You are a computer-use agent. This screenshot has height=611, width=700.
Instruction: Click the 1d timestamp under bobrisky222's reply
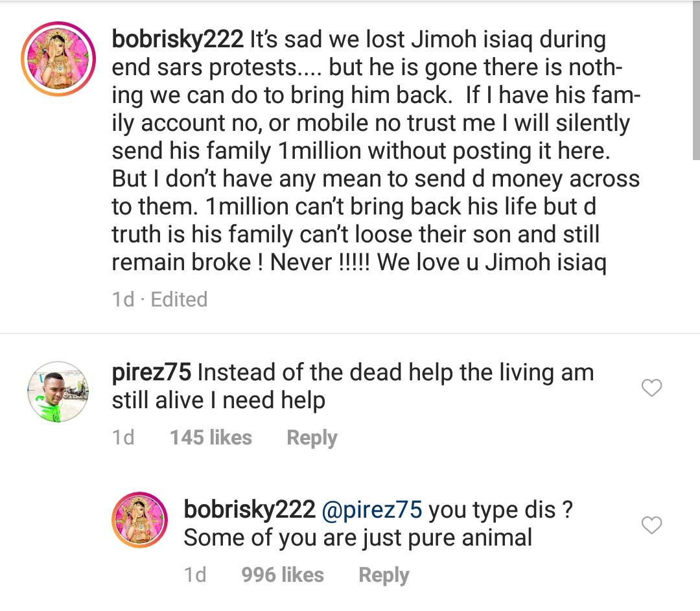(x=195, y=575)
